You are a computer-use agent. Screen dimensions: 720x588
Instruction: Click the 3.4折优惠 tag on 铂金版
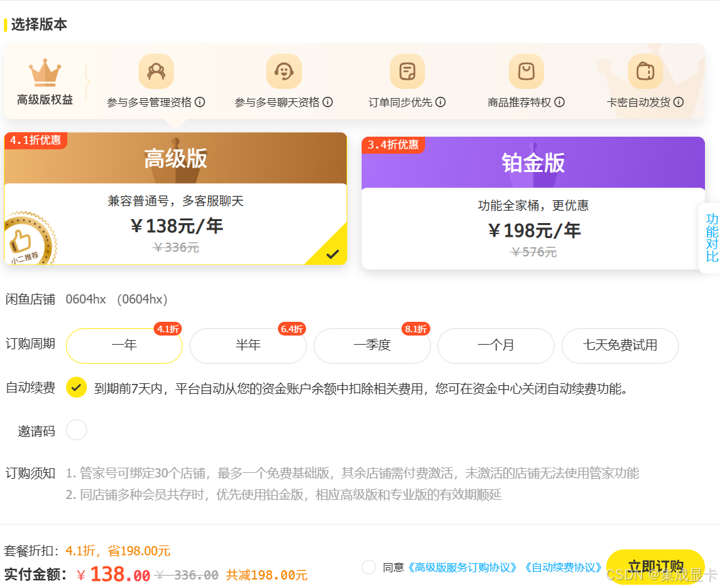[393, 145]
